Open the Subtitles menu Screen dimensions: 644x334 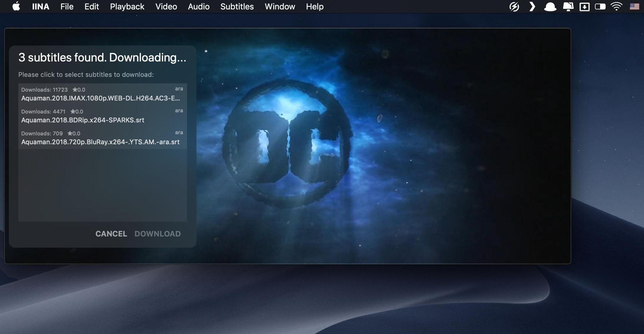[237, 7]
